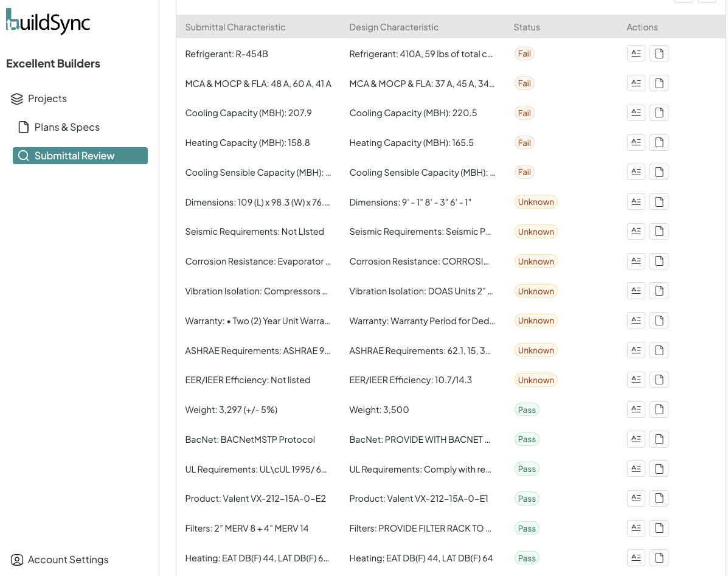Open text details icon for Weight row
The image size is (728, 576).
coord(636,409)
